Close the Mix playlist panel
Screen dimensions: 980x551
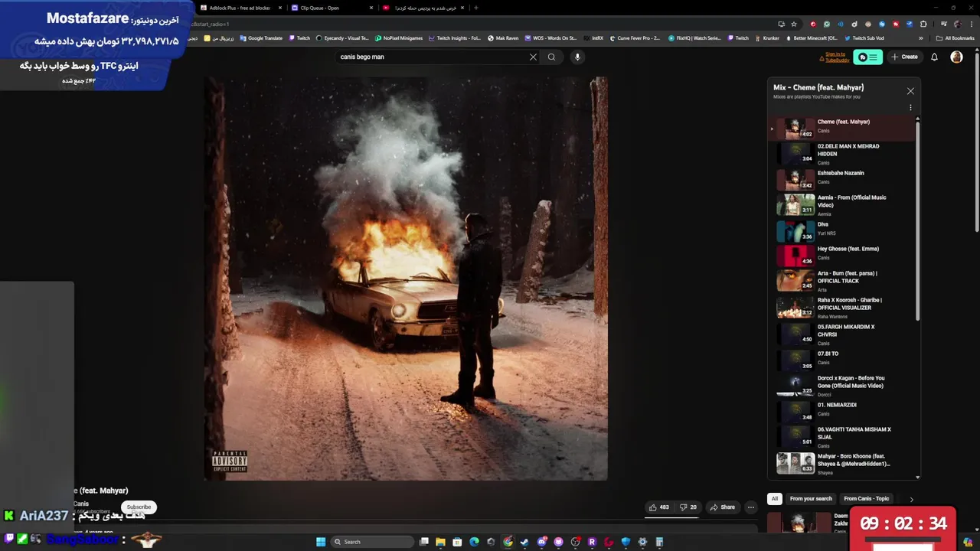(x=910, y=91)
